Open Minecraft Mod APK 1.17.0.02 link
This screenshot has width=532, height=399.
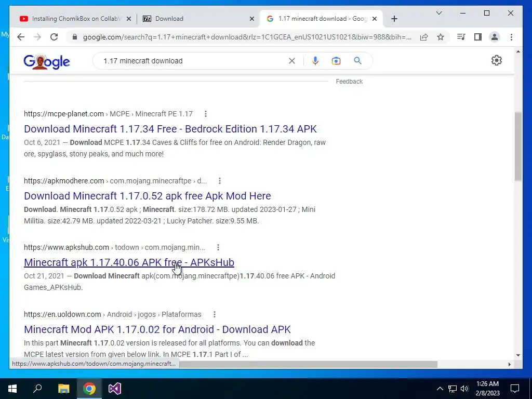pos(157,329)
